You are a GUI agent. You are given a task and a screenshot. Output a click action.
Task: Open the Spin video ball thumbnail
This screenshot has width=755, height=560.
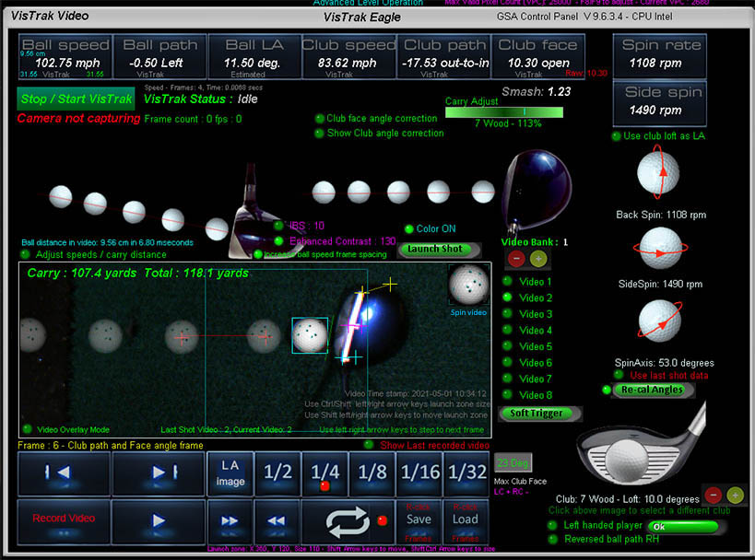tap(468, 286)
